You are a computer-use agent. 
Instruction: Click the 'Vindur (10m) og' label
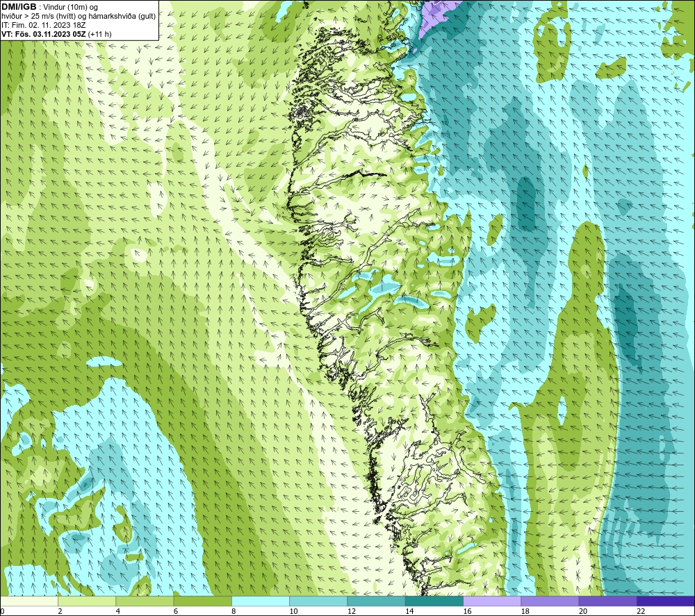coord(70,8)
